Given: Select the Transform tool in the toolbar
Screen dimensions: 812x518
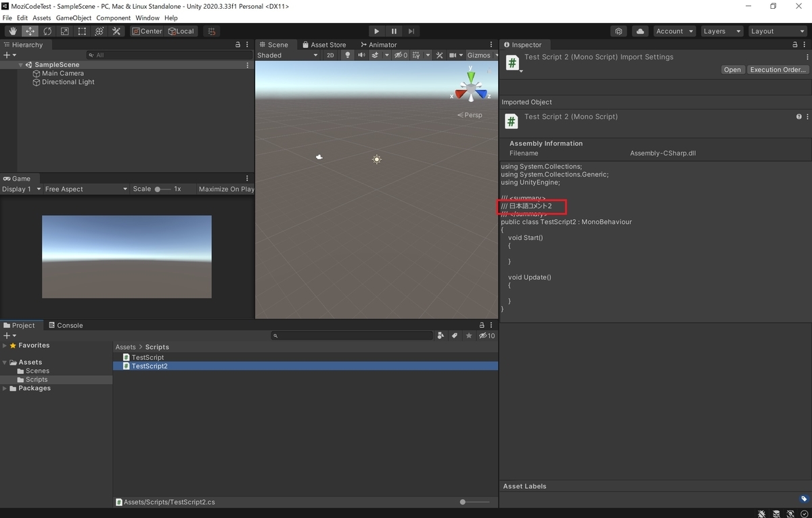Looking at the screenshot, I should [99, 31].
